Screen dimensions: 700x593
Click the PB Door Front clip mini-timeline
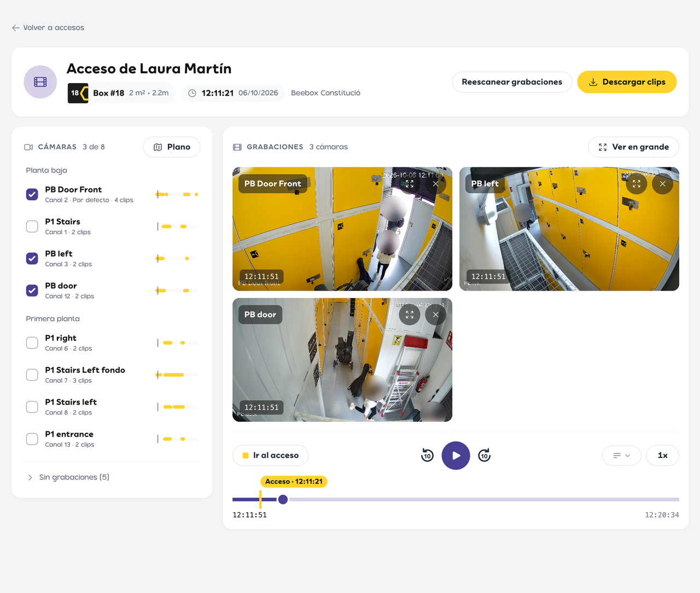[177, 194]
